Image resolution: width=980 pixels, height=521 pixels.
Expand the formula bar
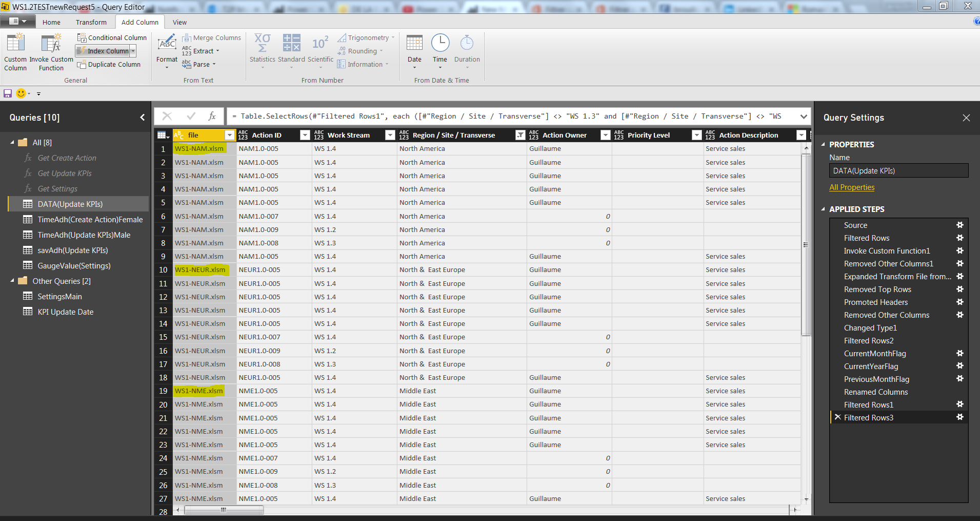(803, 117)
